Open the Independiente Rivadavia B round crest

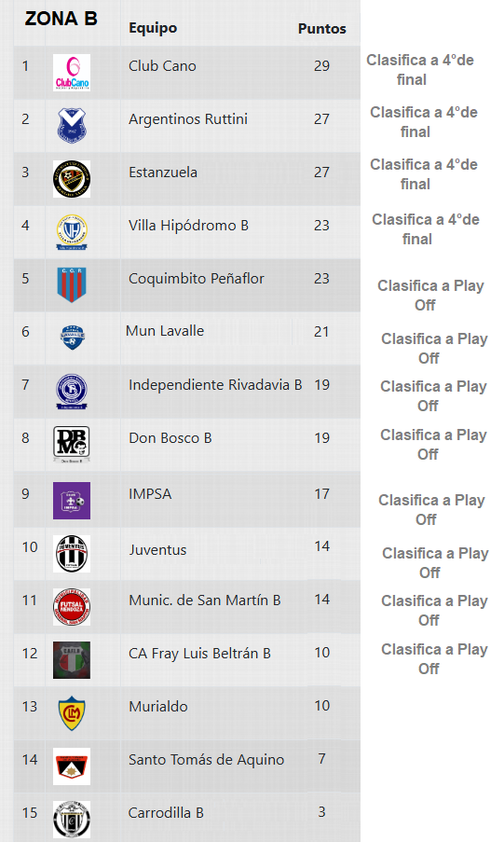click(72, 391)
